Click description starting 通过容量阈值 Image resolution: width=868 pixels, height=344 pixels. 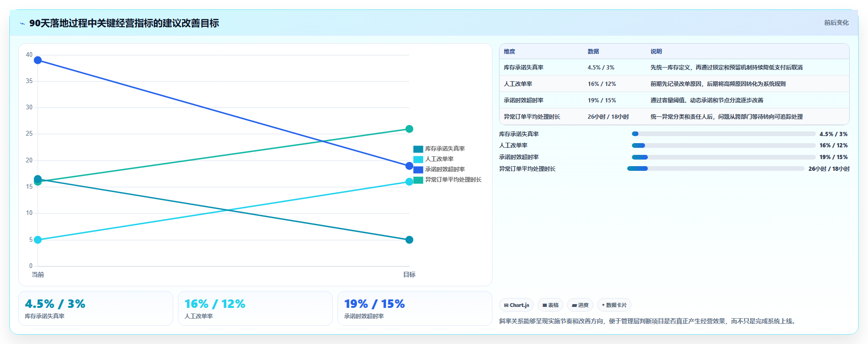(x=707, y=100)
